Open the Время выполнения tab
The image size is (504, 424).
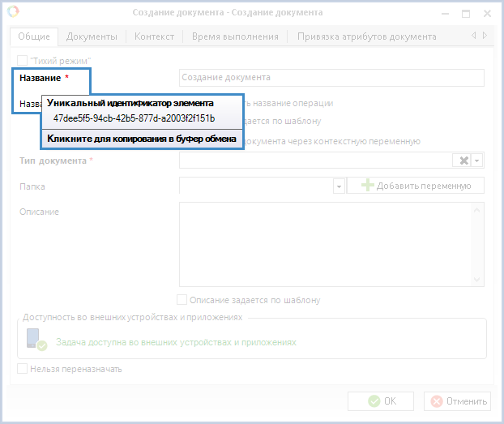(235, 36)
